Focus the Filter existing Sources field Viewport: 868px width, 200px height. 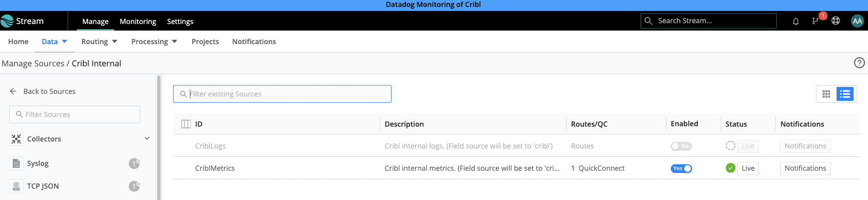(288, 94)
